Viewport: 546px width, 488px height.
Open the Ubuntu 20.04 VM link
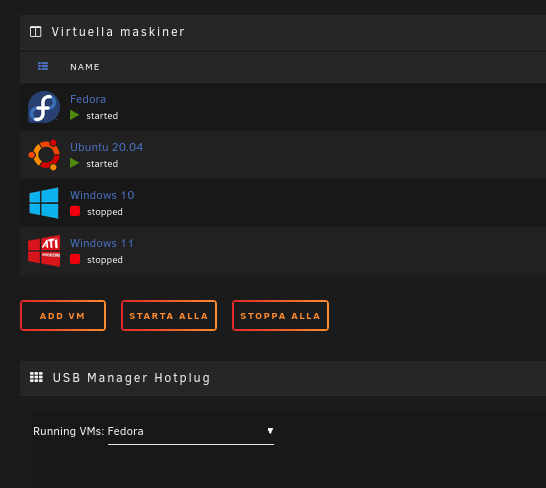point(107,147)
